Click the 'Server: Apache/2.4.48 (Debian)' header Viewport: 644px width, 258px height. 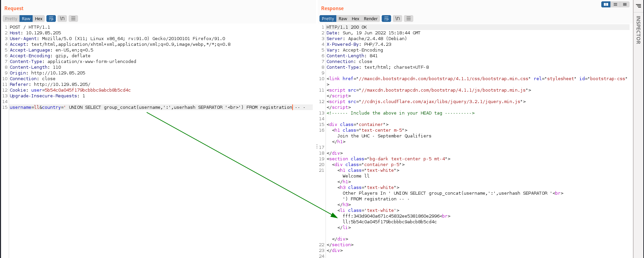(367, 39)
